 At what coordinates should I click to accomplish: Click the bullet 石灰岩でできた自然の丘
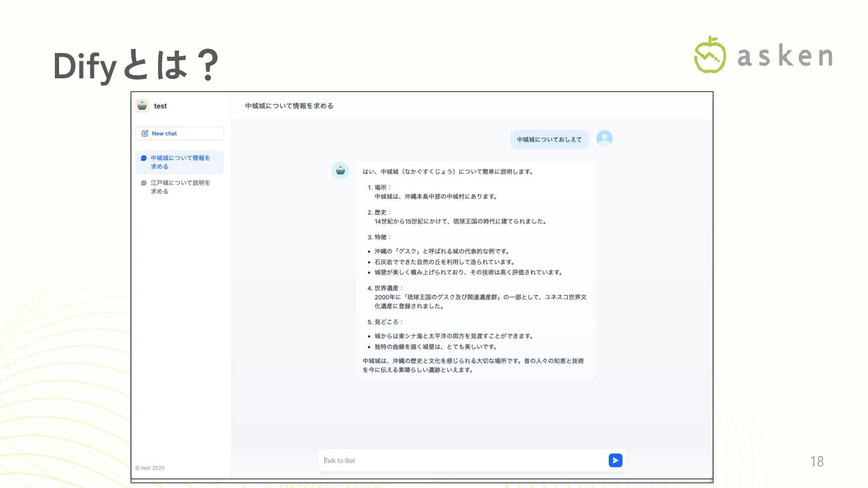pyautogui.click(x=445, y=262)
